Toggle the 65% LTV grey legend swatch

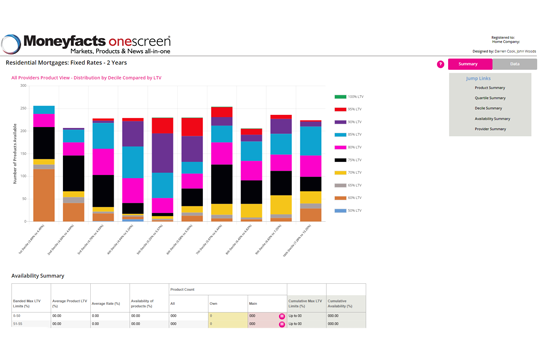tap(340, 186)
